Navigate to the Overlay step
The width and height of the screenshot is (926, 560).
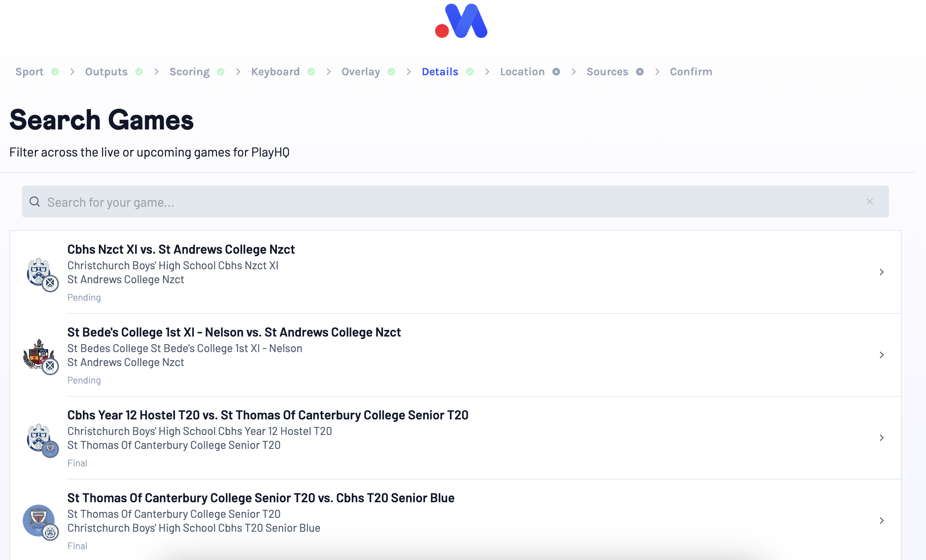coord(361,72)
